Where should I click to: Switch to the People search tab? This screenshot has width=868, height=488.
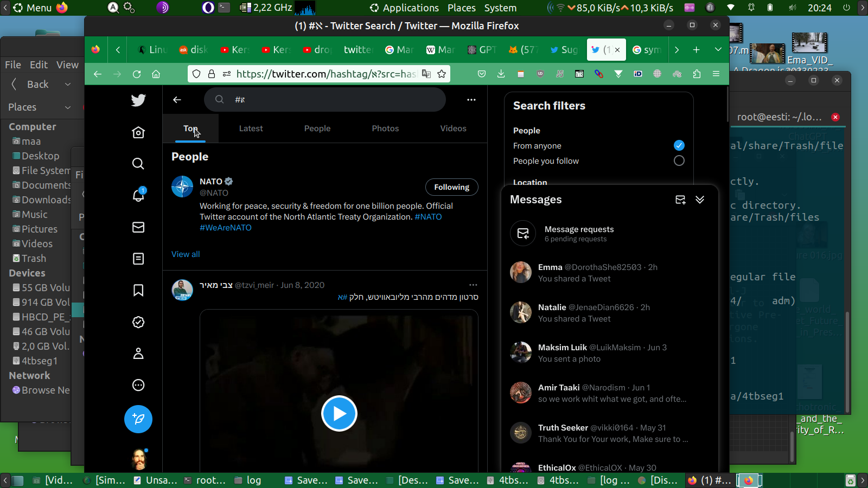click(x=317, y=129)
